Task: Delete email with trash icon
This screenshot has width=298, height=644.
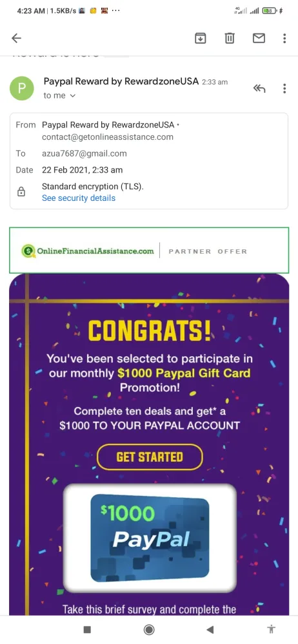Action: pos(229,38)
